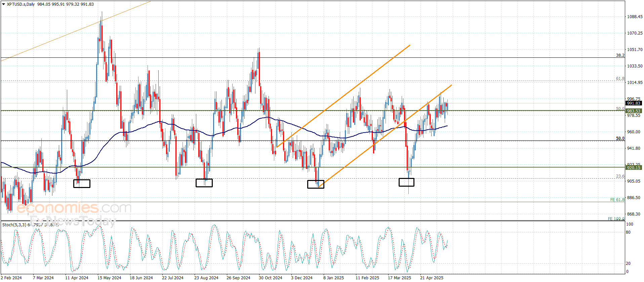Viewport: 644px width, 282px height.
Task: Click the 15 May 2024 date label
Action: [109, 278]
